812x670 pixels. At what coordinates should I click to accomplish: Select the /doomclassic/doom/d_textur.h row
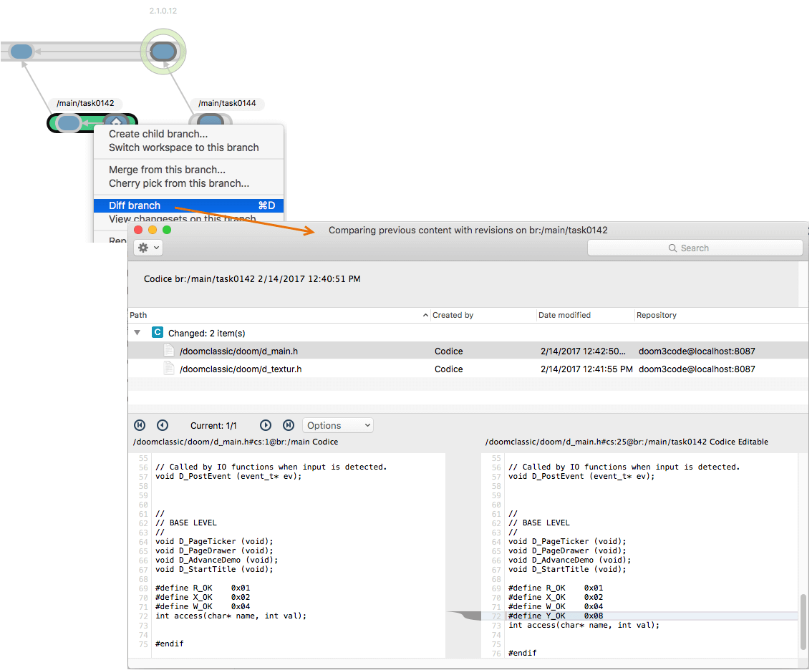pos(468,369)
